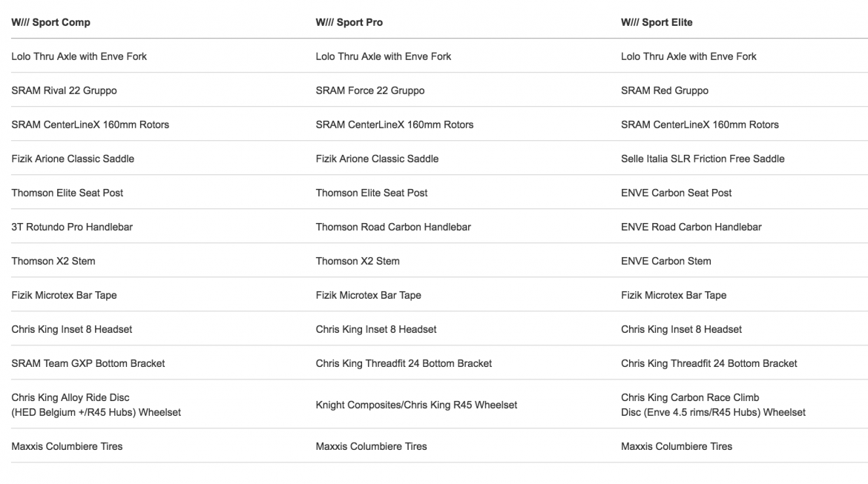Image resolution: width=868 pixels, height=484 pixels.
Task: Click the W/// Sport Comp column header
Action: (50, 22)
